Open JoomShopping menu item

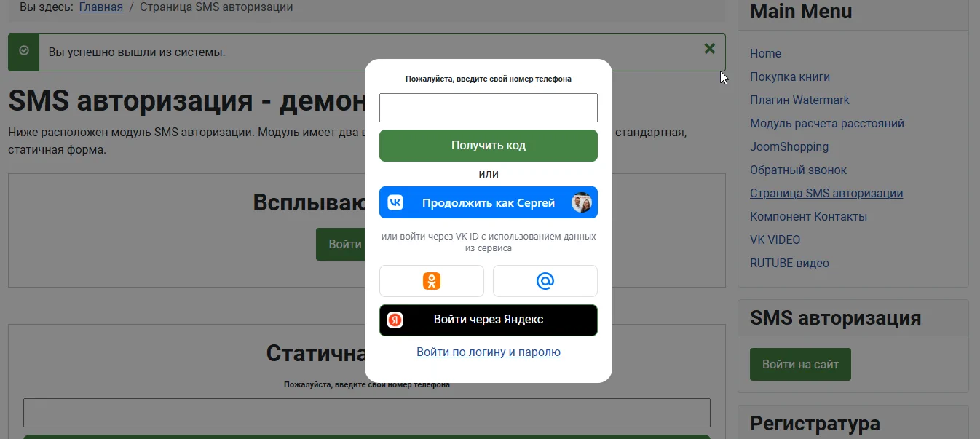coord(789,146)
